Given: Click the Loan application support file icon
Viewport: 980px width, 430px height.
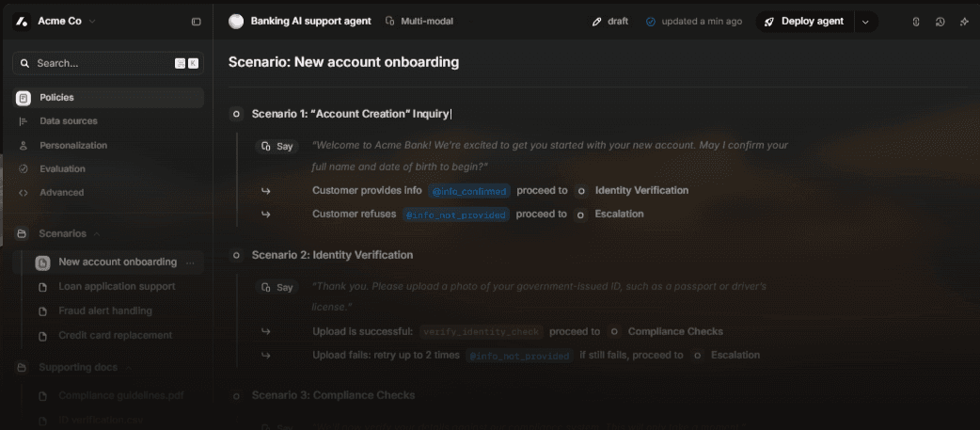Looking at the screenshot, I should click(x=42, y=287).
